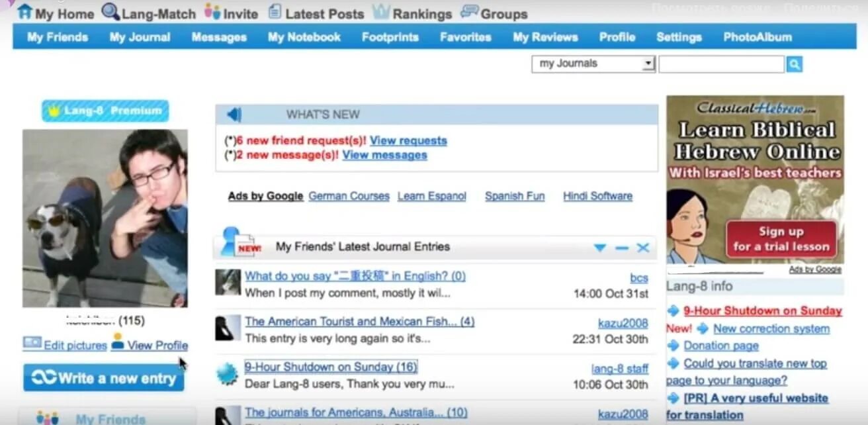Click New correction system link
Screen dimensions: 868x425
(771, 328)
